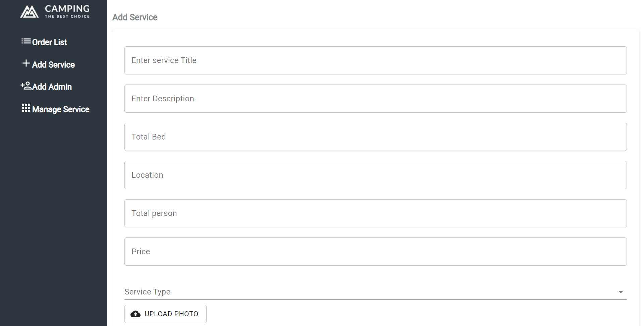Click the CAMPING The Best Choice brand text
Viewport: 644px width, 326px height.
coord(67,11)
